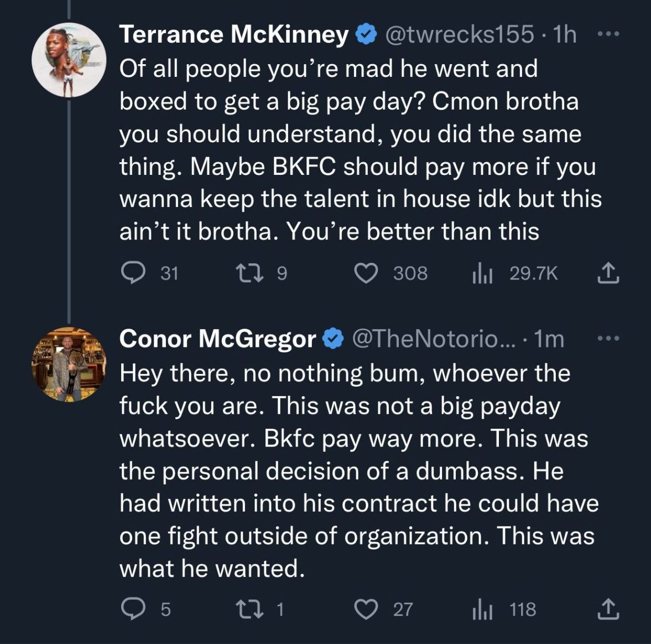Image resolution: width=651 pixels, height=644 pixels.
Task: Open Terrance McKinney's profile picture
Action: [x=69, y=60]
